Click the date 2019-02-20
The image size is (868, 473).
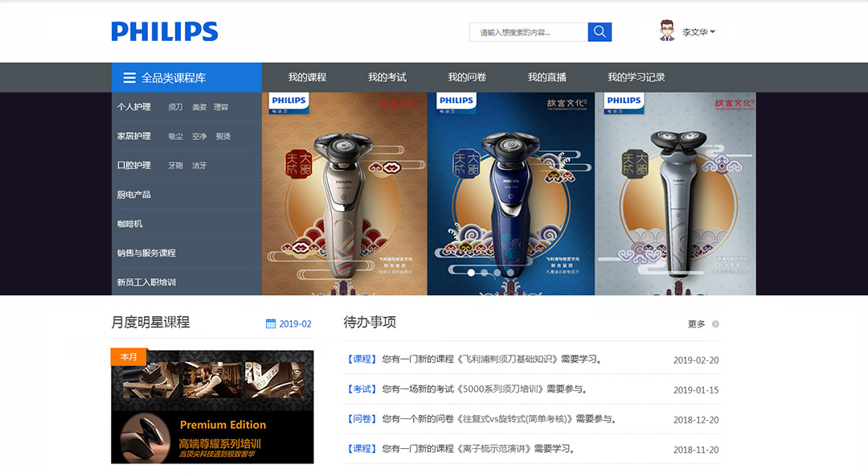point(696,360)
